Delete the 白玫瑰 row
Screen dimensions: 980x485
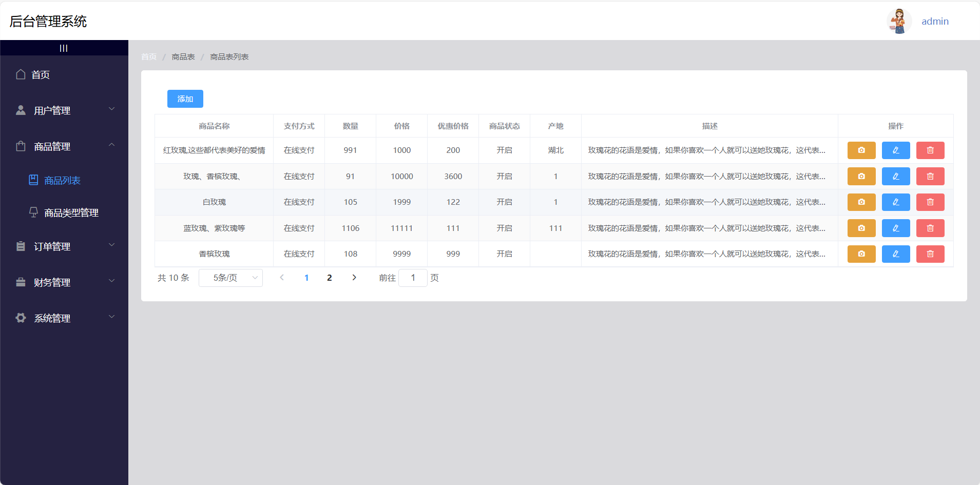point(930,202)
